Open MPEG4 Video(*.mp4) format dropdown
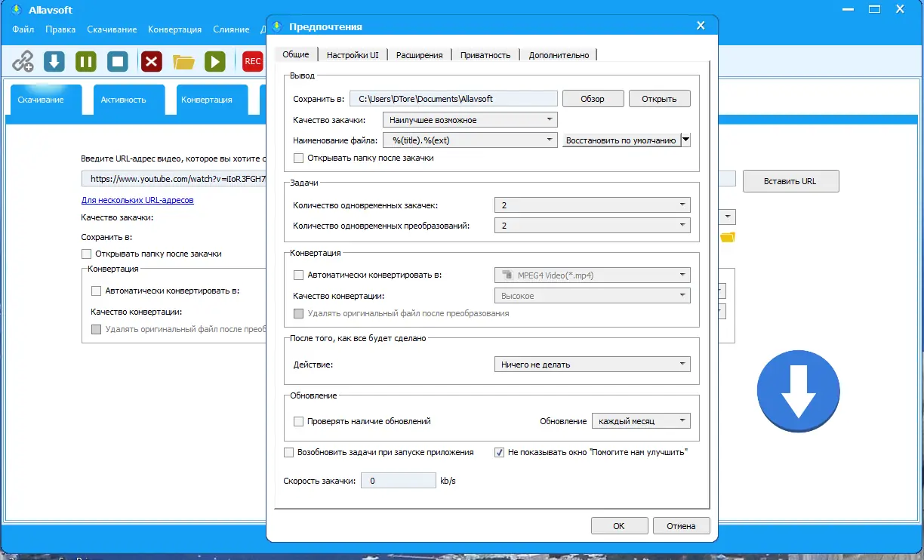Image resolution: width=924 pixels, height=560 pixels. (x=592, y=275)
